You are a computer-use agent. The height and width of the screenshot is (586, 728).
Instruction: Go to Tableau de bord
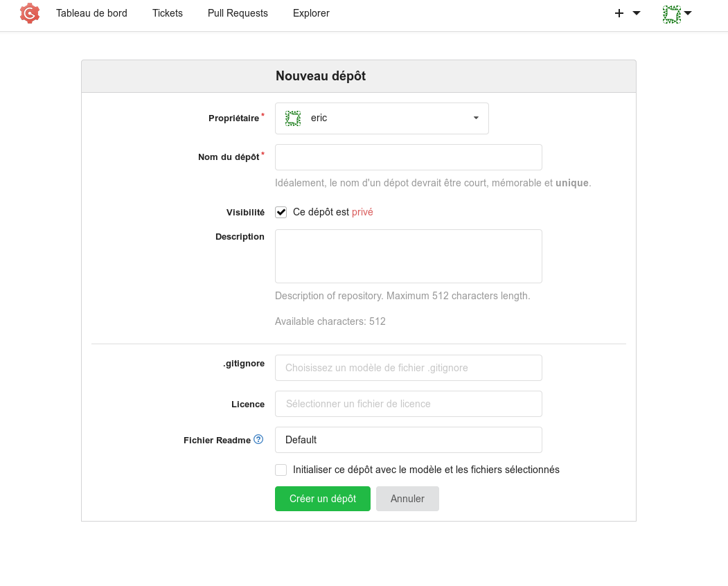point(91,13)
